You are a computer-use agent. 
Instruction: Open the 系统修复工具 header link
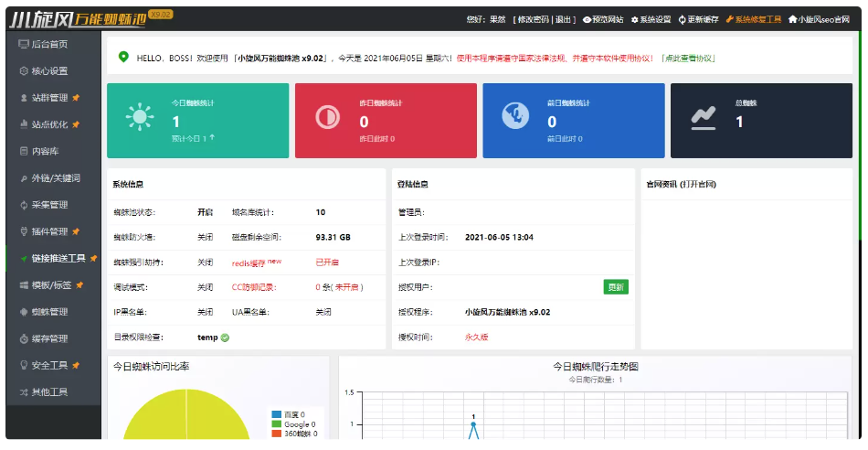[754, 19]
